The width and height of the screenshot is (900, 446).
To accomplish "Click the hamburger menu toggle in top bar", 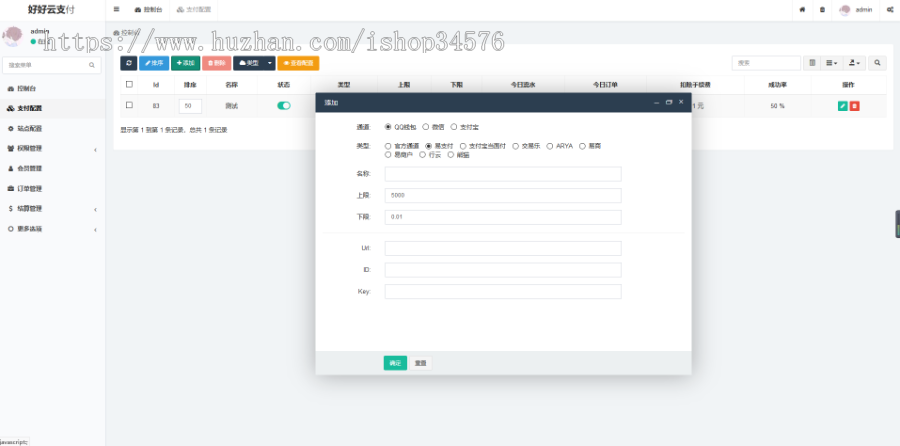I will point(117,10).
